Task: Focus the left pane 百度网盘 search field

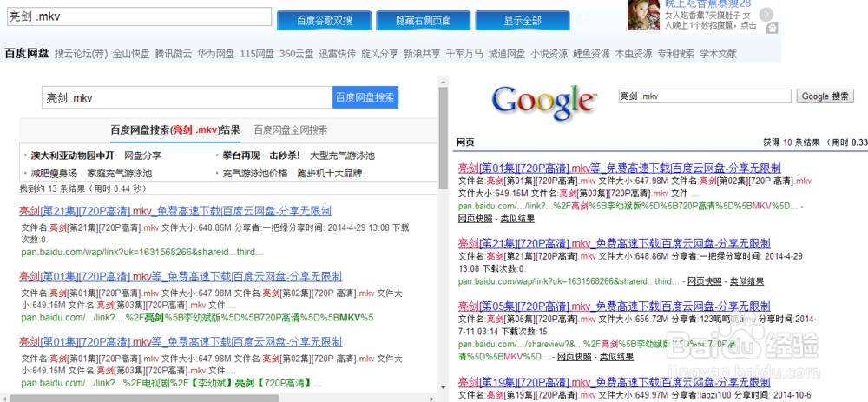Action: tap(187, 98)
